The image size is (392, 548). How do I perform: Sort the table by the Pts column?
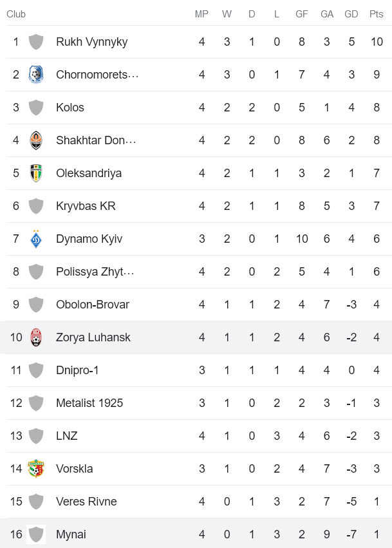pos(375,14)
